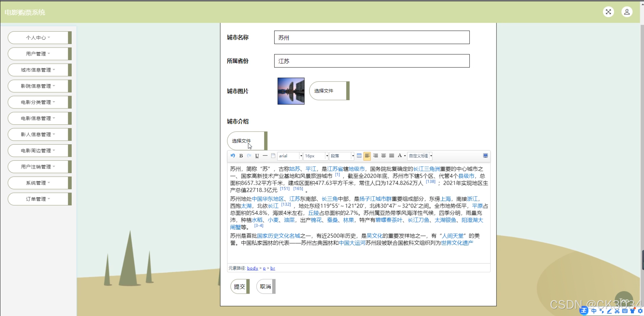The width and height of the screenshot is (644, 316).
Task: Align text left in the editor
Action: pos(367,156)
